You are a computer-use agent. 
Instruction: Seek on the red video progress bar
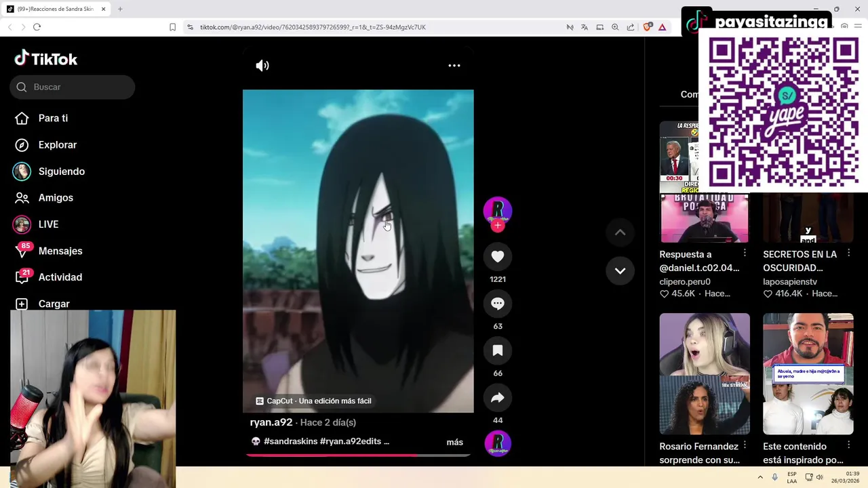point(358,455)
